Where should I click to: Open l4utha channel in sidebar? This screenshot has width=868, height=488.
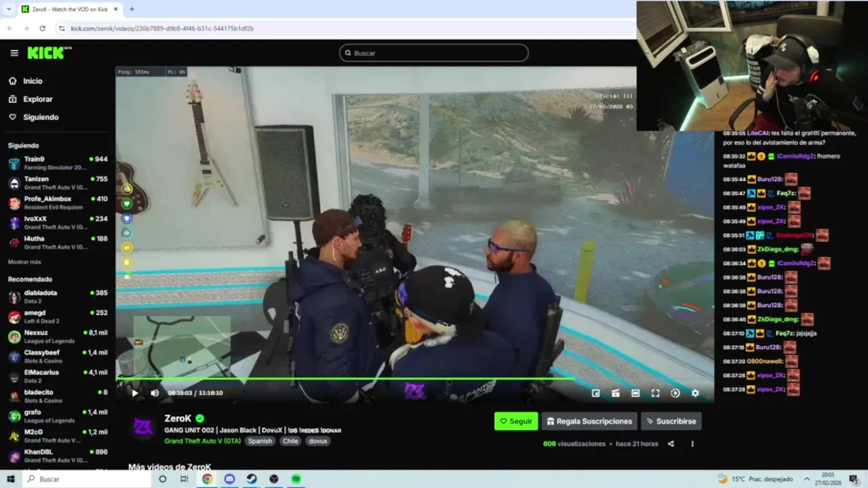pyautogui.click(x=58, y=243)
